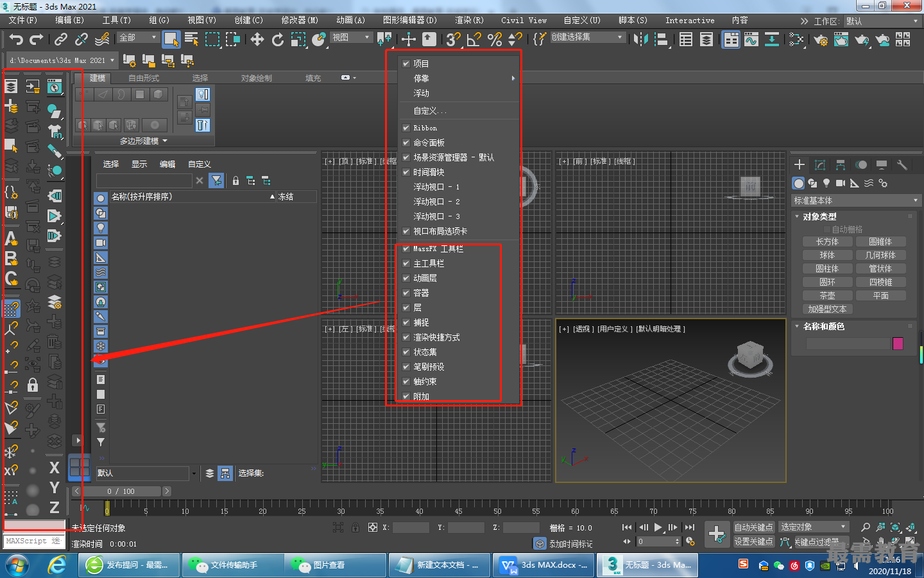The height and width of the screenshot is (578, 924).
Task: Open 3ds MAX.docx in taskbar
Action: pyautogui.click(x=543, y=565)
